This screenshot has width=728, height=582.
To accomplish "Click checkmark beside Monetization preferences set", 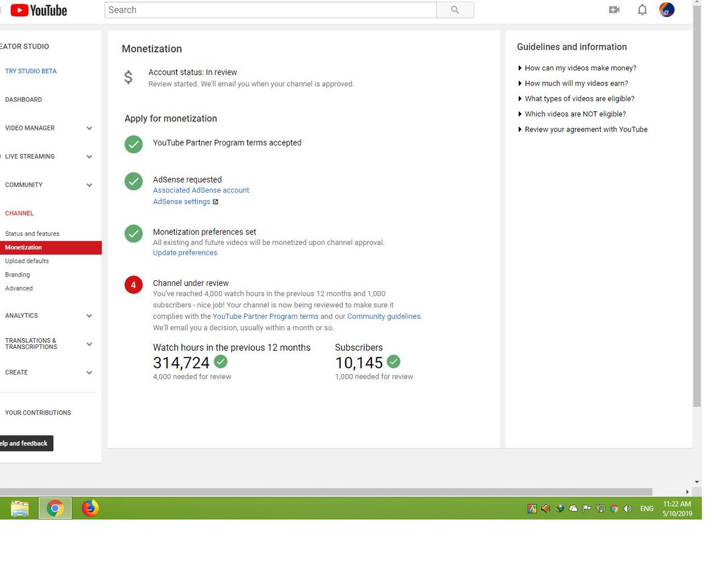I will [133, 233].
